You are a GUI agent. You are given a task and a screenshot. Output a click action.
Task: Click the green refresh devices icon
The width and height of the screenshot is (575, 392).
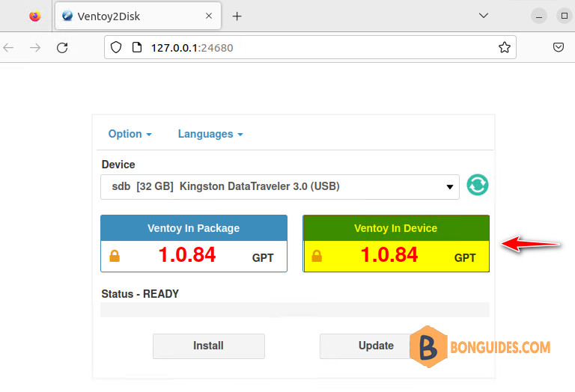point(478,185)
